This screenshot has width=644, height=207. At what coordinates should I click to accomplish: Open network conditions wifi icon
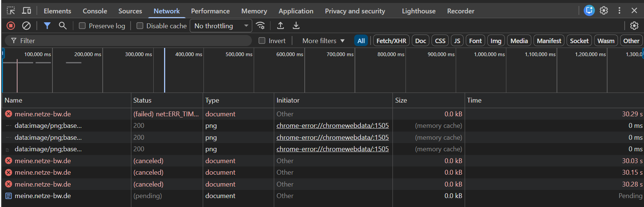[x=260, y=26]
